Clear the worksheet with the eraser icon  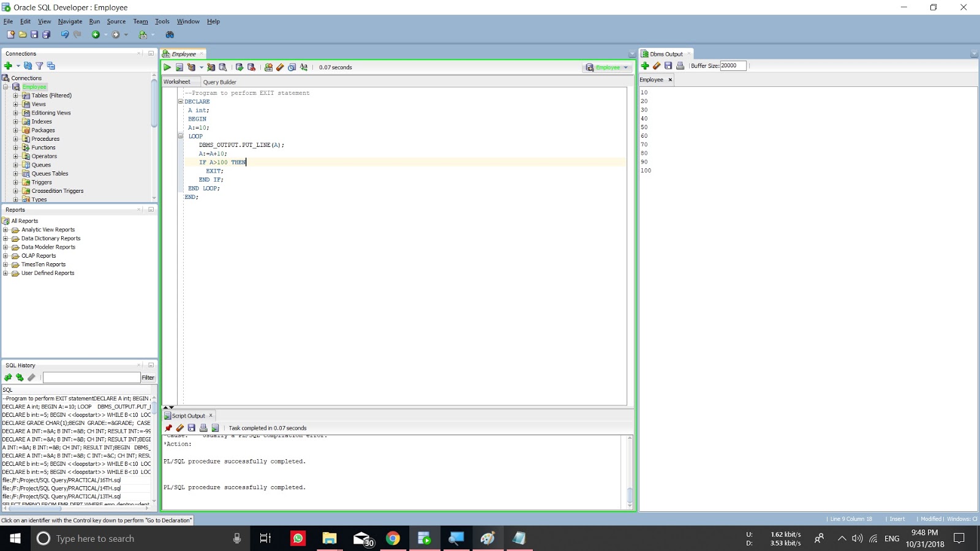pyautogui.click(x=281, y=67)
